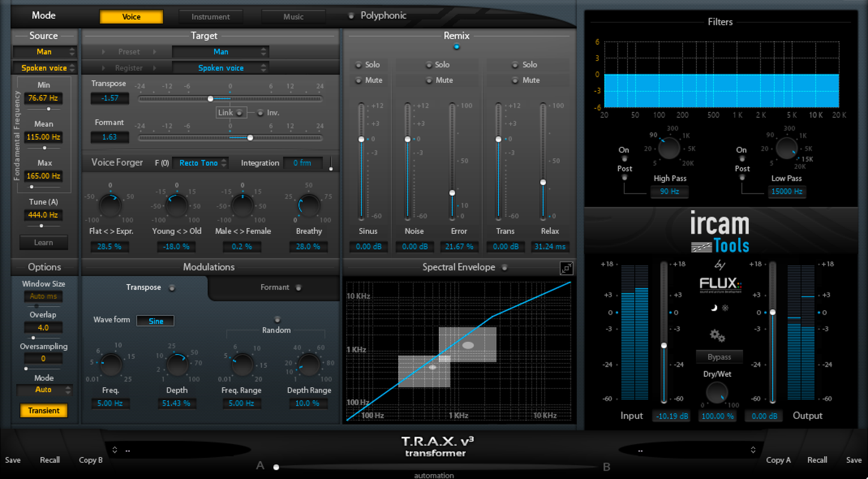Open the Mode Auto dropdown in Options
The height and width of the screenshot is (479, 868).
43,389
